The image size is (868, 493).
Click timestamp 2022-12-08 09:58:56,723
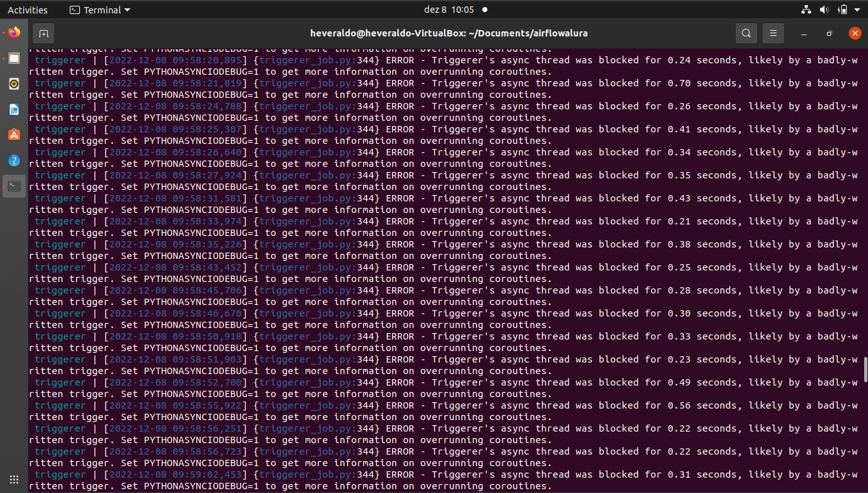pos(175,451)
